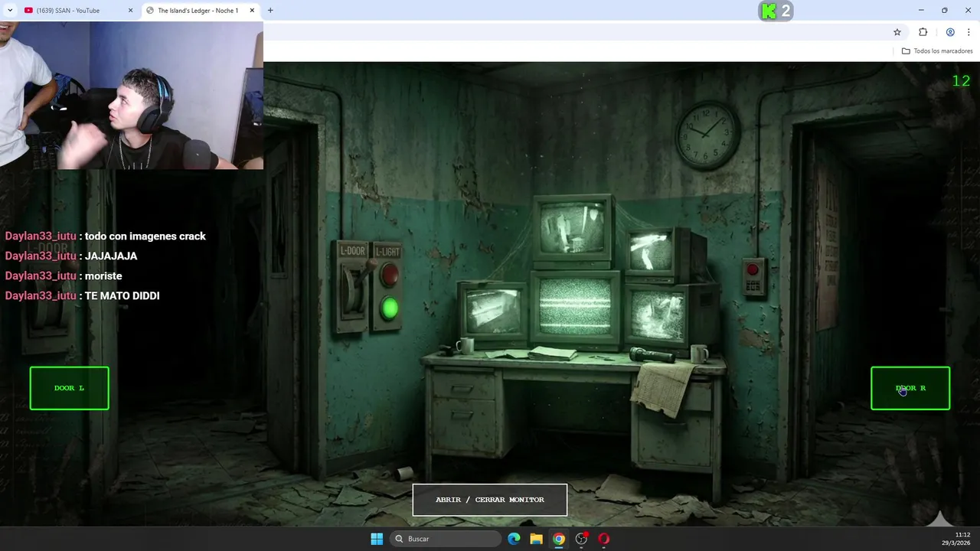
Task: Switch to Chrome in the taskbar
Action: click(x=559, y=539)
